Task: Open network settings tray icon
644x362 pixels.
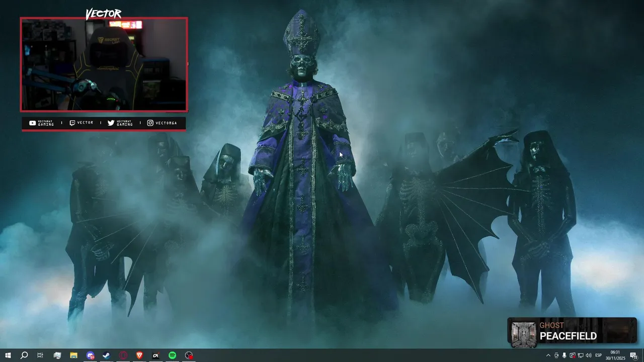Action: pos(581,355)
